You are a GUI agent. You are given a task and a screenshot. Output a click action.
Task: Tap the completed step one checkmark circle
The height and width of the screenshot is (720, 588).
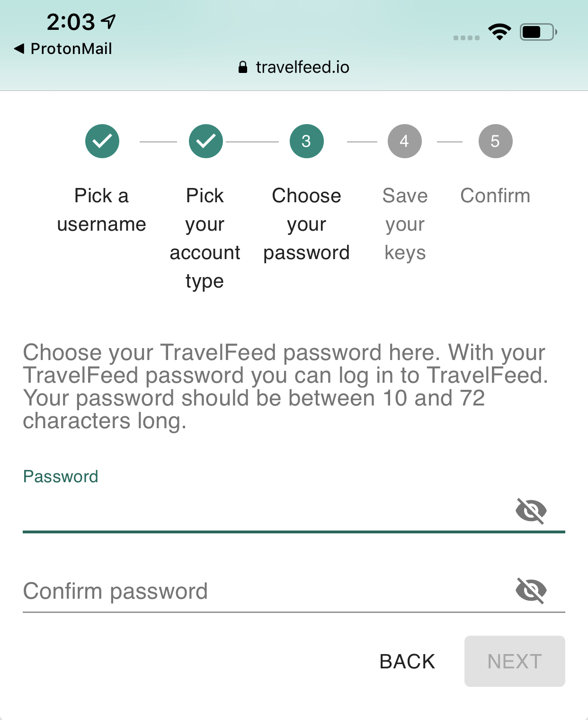click(102, 141)
